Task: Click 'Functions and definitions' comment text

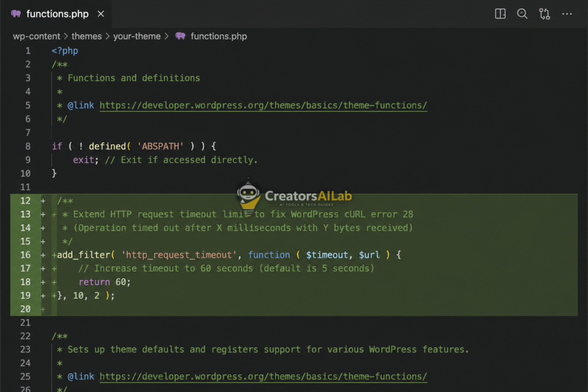Action: [134, 78]
